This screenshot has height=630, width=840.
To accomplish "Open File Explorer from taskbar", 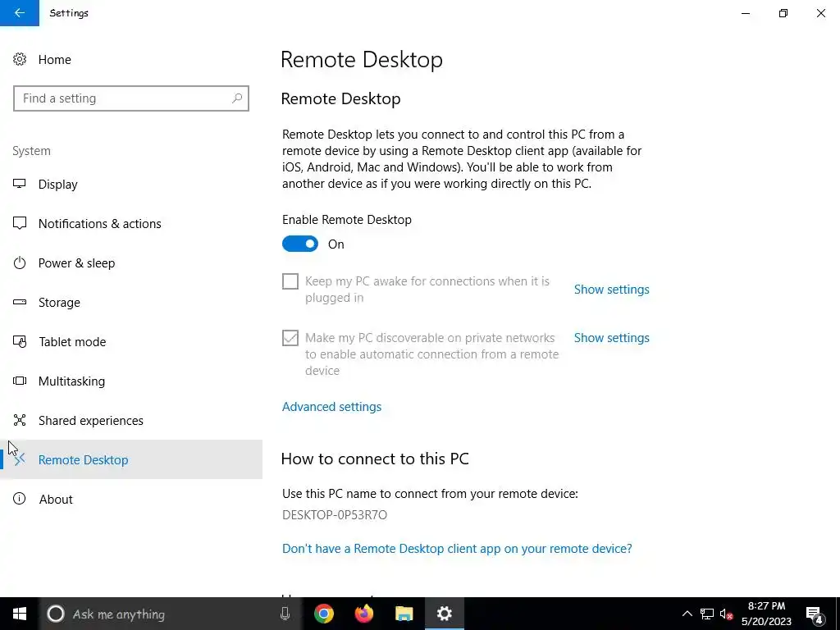I will (404, 614).
